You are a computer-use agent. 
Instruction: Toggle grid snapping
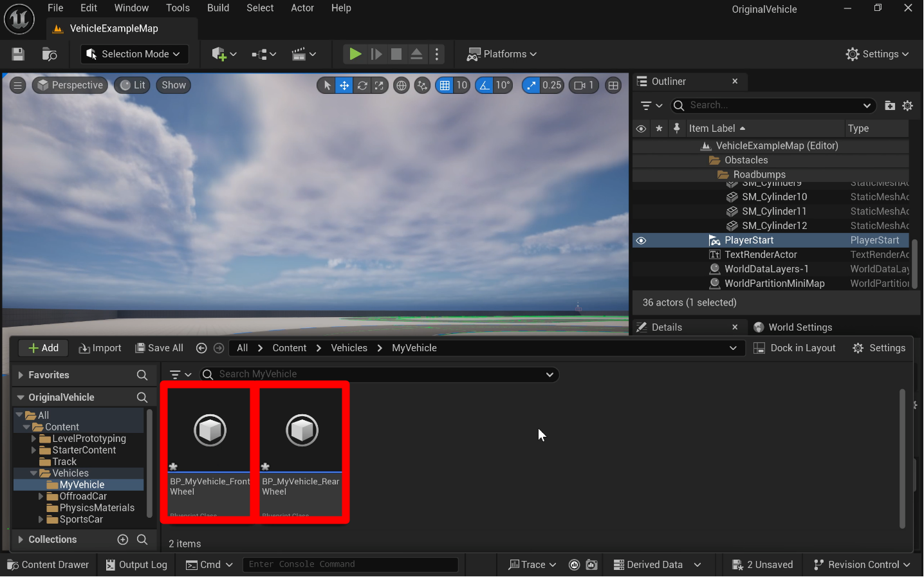click(x=445, y=85)
